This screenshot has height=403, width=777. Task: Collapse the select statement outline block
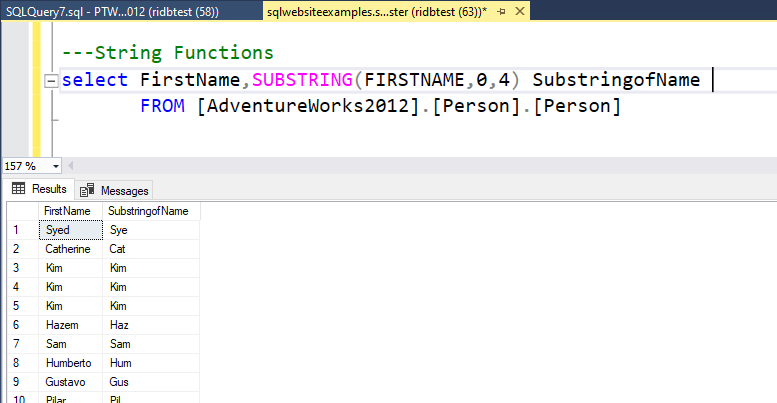[51, 80]
